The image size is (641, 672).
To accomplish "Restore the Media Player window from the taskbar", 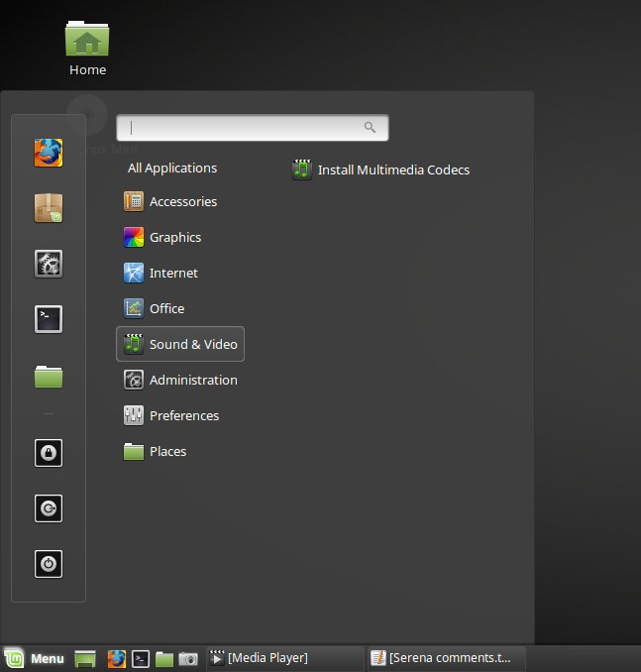I will coord(284,658).
